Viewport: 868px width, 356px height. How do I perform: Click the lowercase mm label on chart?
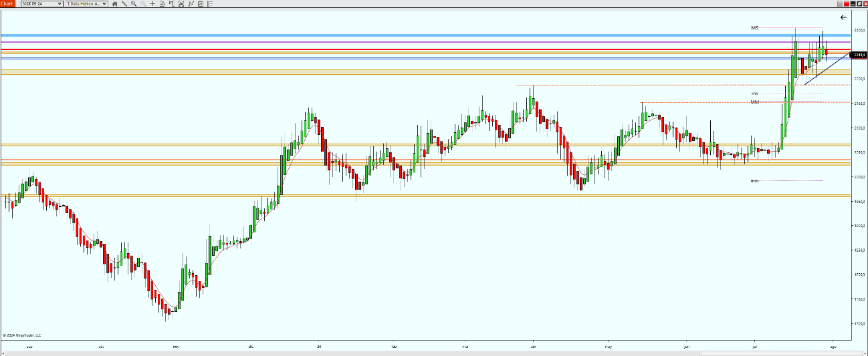[754, 181]
